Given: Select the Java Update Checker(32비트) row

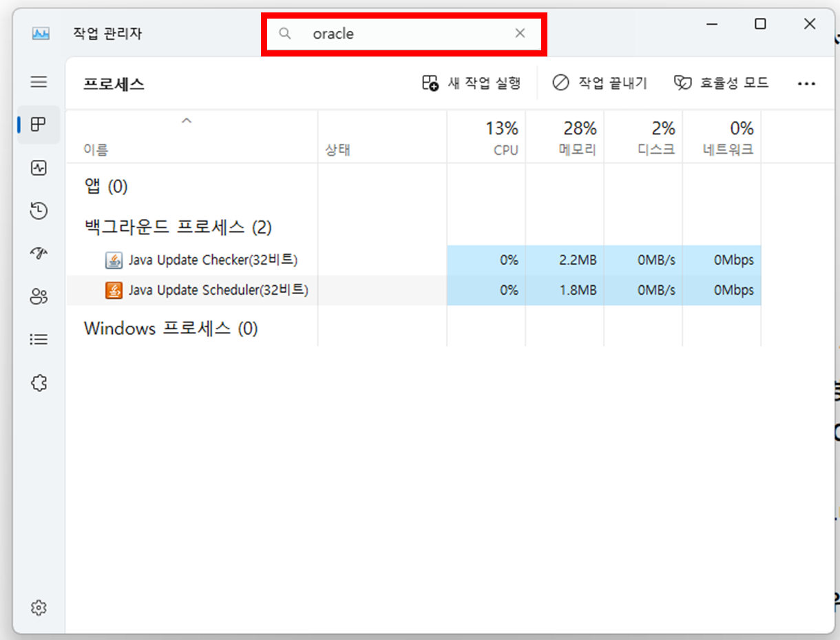Looking at the screenshot, I should coord(414,260).
